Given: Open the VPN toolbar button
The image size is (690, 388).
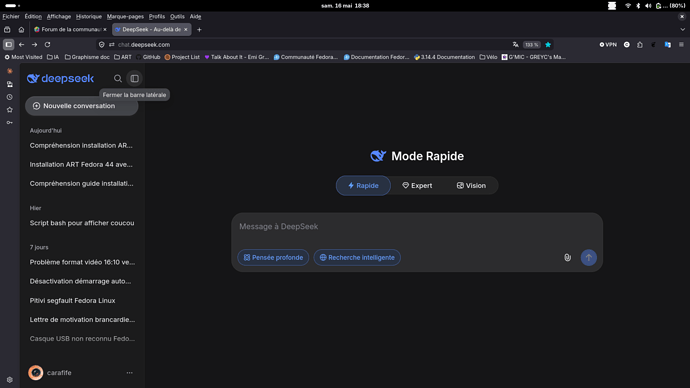Looking at the screenshot, I should [x=608, y=44].
